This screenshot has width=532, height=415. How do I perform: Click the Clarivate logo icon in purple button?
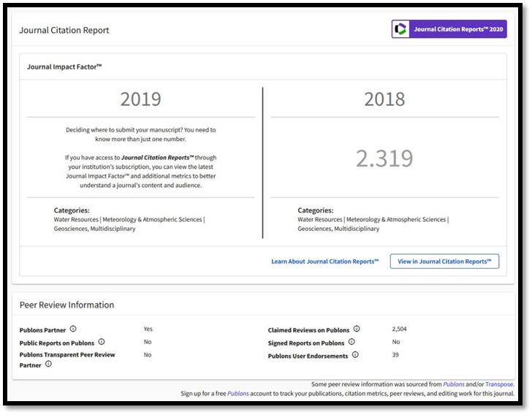(x=400, y=29)
